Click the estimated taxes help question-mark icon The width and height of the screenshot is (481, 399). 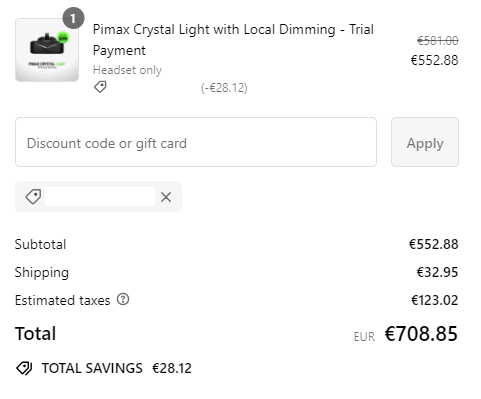tap(123, 299)
